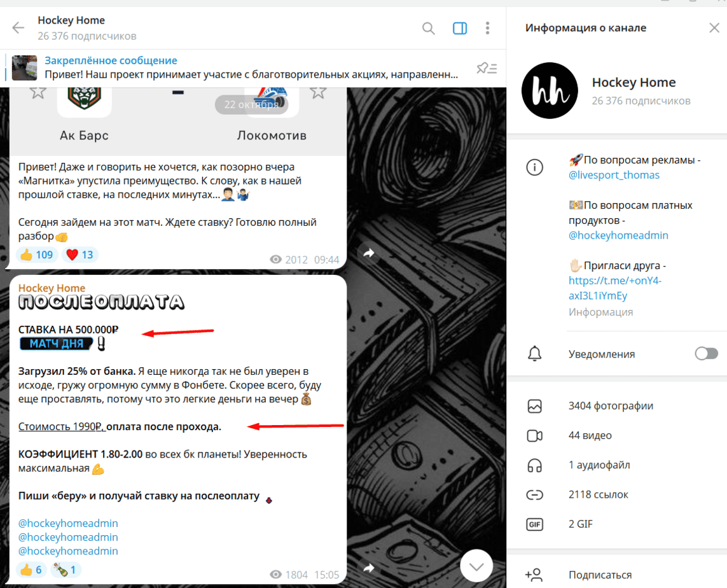The width and height of the screenshot is (727, 588).
Task: Open the 44 videos shared media
Action: click(x=590, y=436)
